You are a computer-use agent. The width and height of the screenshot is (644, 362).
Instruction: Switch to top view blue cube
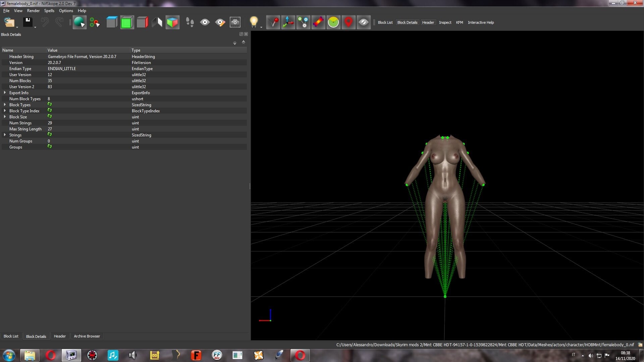click(x=112, y=22)
